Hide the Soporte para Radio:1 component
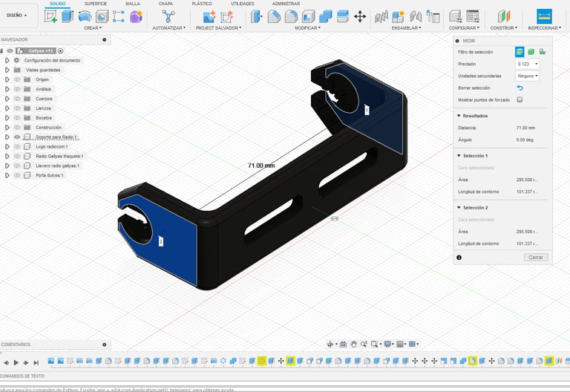The width and height of the screenshot is (570, 392). coord(16,137)
